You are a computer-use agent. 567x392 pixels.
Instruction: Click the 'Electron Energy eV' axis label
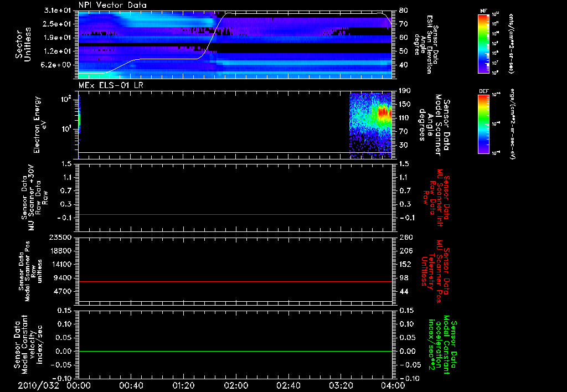coord(40,125)
